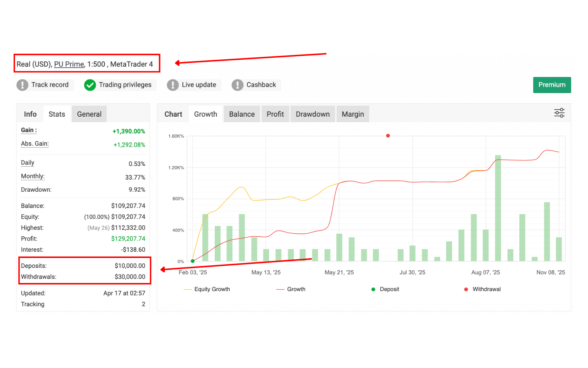Click the $109,207.74 Balance value

click(x=128, y=206)
